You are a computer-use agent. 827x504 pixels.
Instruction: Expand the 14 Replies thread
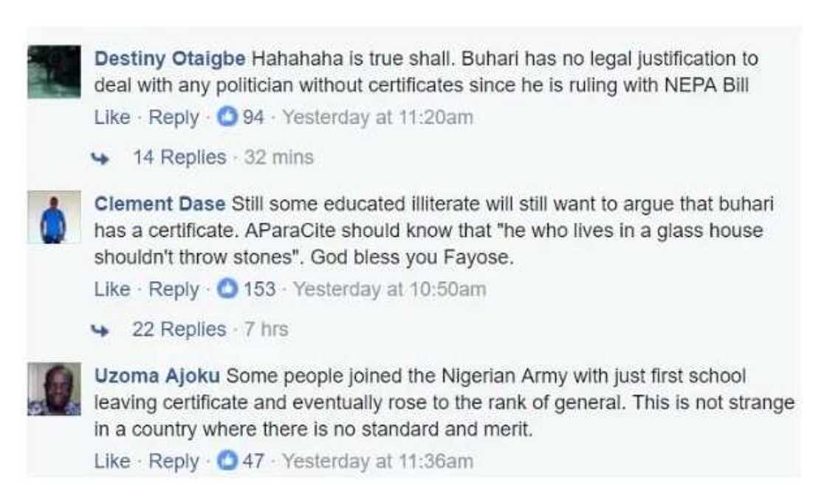tap(179, 157)
